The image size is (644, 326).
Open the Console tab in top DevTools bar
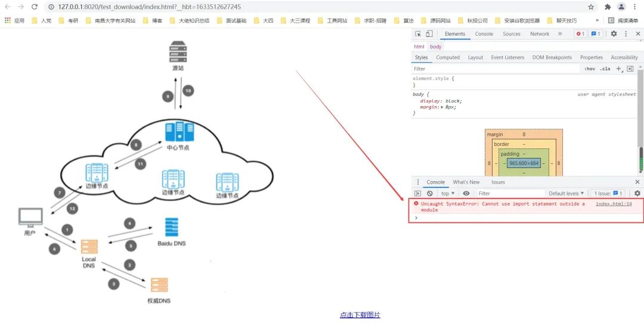click(484, 34)
